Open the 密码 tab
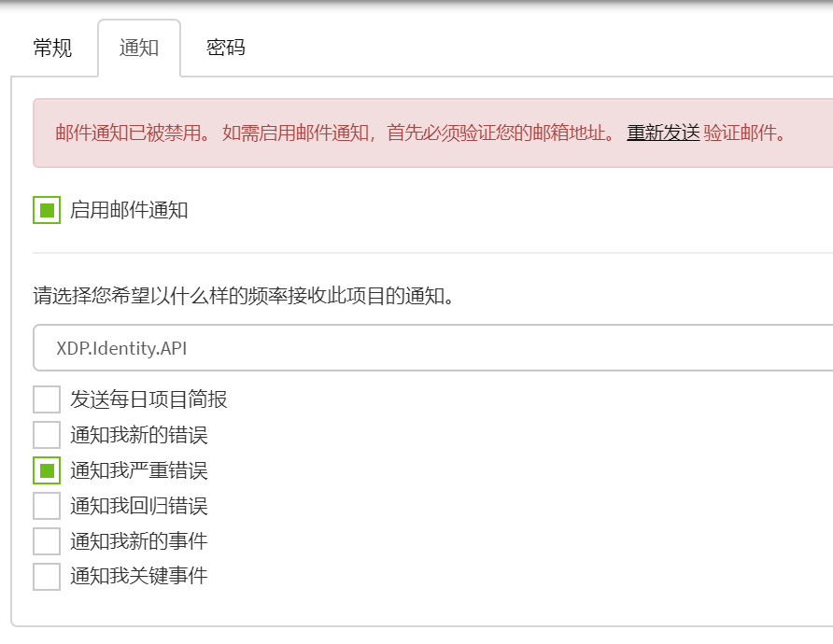The width and height of the screenshot is (833, 644). [226, 48]
